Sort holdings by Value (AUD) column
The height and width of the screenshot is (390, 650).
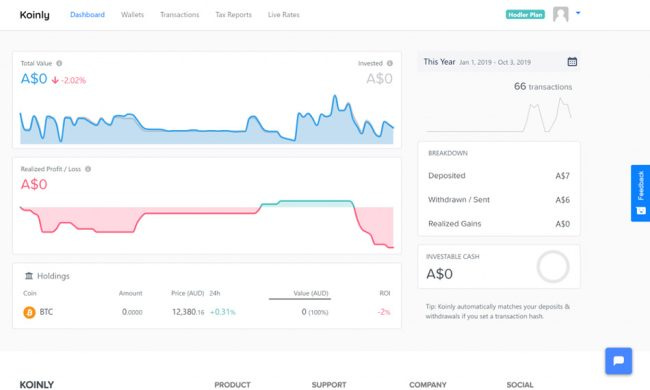[311, 293]
